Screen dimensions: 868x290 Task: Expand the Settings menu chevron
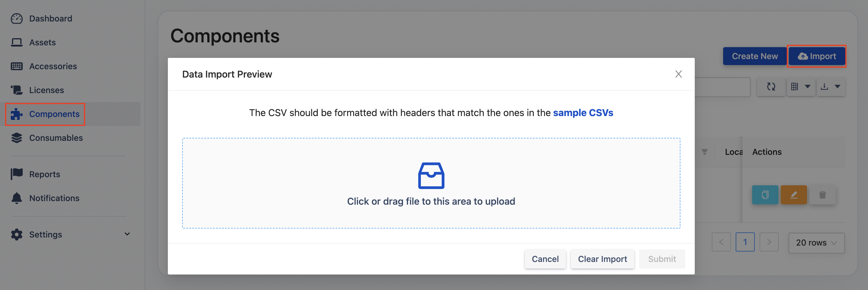point(127,234)
